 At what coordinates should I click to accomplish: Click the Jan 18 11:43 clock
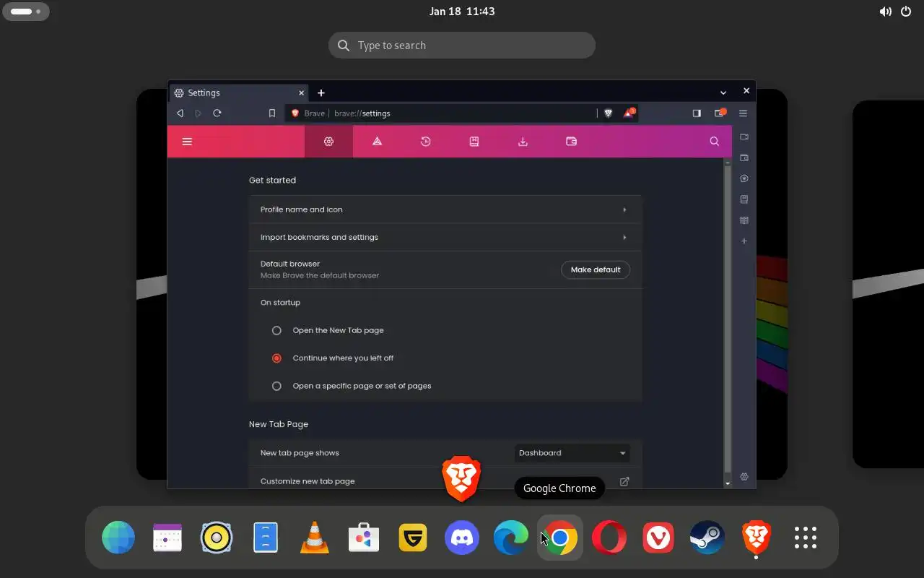tap(462, 12)
